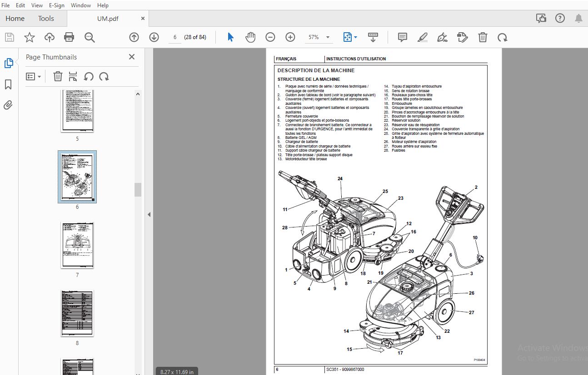Screen dimensions: 588x375
Task: Click the Save file icon
Action: [x=10, y=38]
